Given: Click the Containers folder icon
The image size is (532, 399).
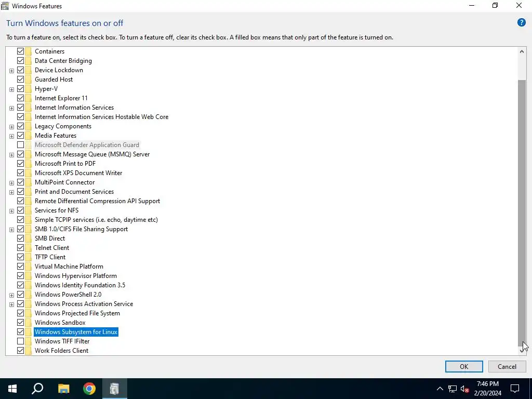Looking at the screenshot, I should coord(28,51).
